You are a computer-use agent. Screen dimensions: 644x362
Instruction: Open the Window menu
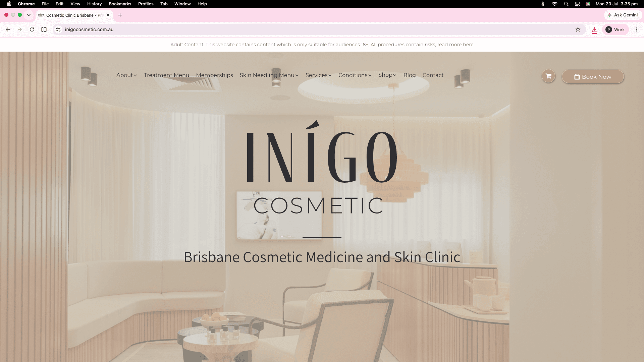click(182, 4)
